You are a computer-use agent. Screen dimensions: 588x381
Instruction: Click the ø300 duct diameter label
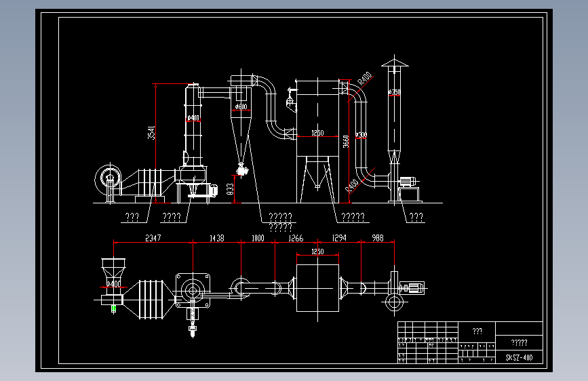pos(361,135)
